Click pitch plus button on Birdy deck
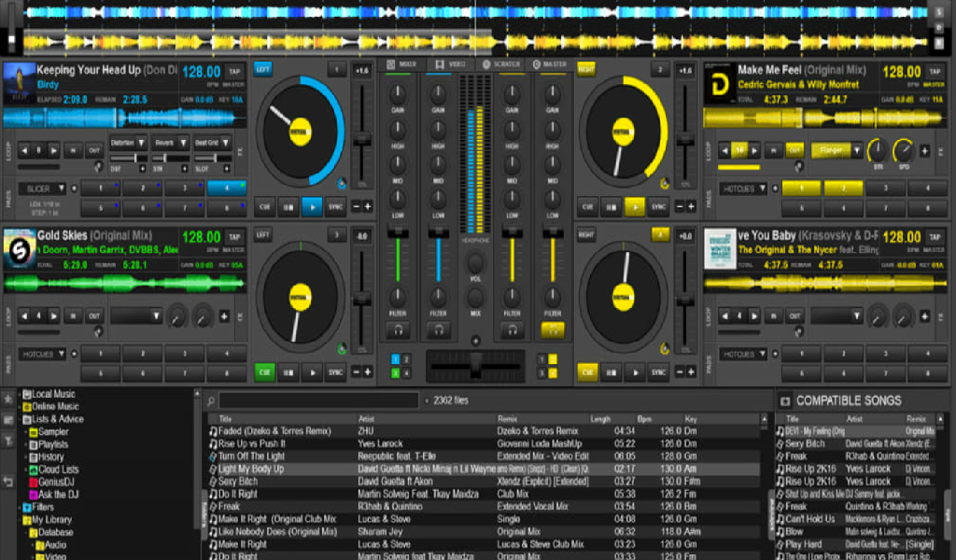The image size is (956, 560). [368, 206]
